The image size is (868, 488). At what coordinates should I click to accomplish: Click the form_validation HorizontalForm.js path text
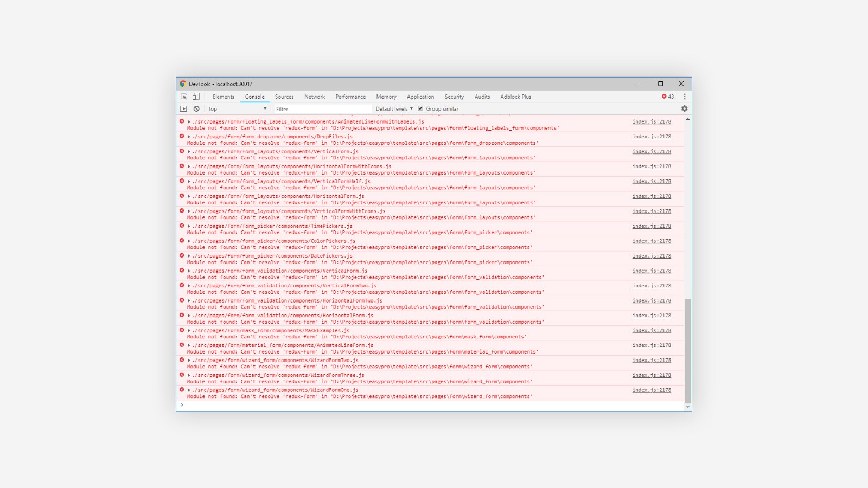click(283, 316)
